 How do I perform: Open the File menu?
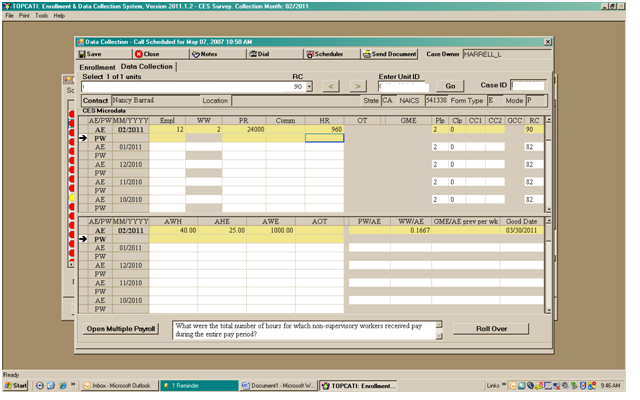(x=9, y=16)
